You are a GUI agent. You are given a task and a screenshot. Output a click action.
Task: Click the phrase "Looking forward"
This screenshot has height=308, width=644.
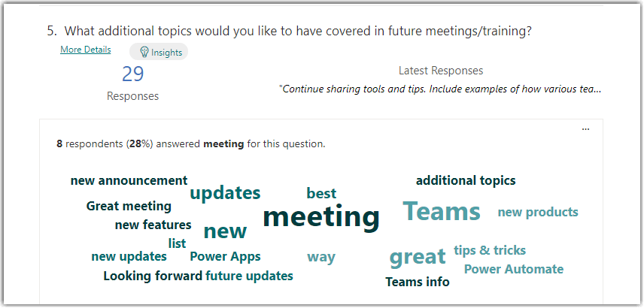(153, 276)
